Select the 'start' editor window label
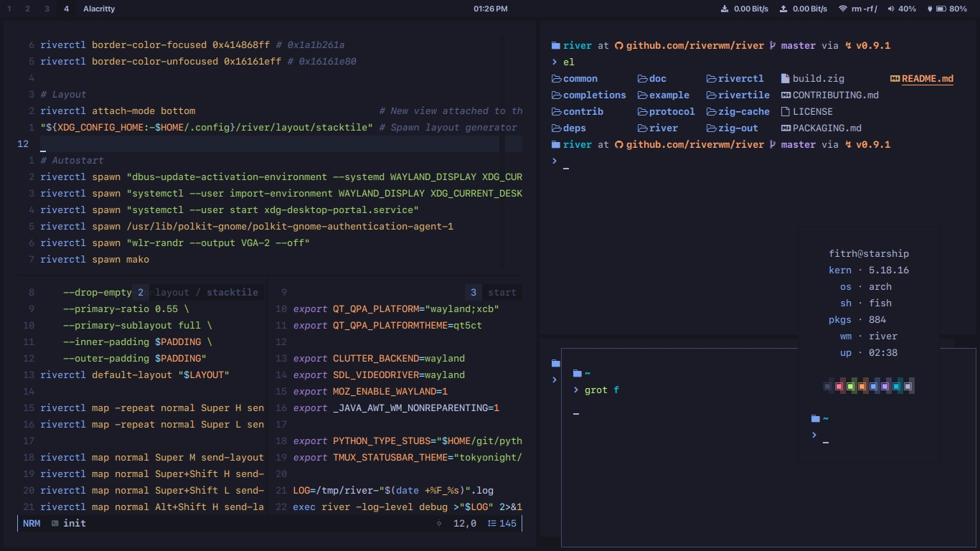Image resolution: width=980 pixels, height=551 pixels. coord(501,292)
